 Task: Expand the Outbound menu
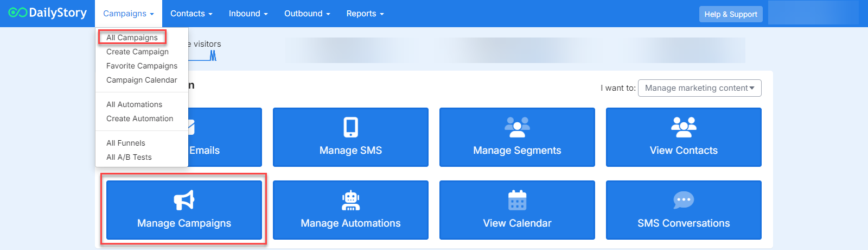307,14
